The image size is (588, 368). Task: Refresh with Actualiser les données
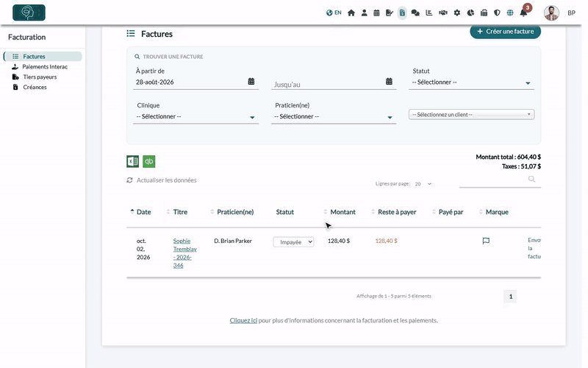[162, 180]
